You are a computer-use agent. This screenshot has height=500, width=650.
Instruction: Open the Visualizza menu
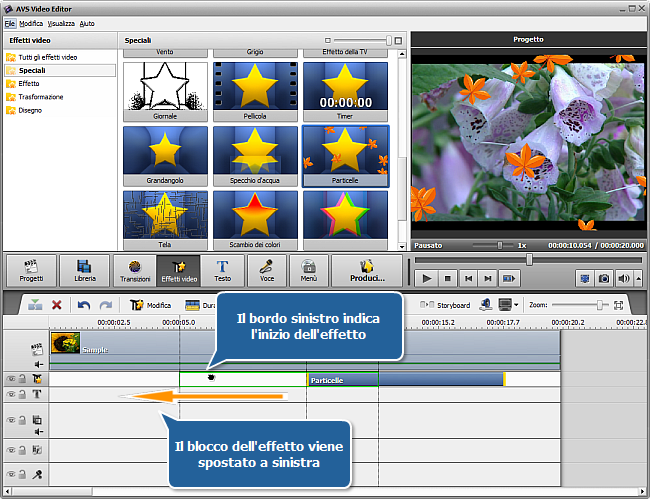[62, 22]
